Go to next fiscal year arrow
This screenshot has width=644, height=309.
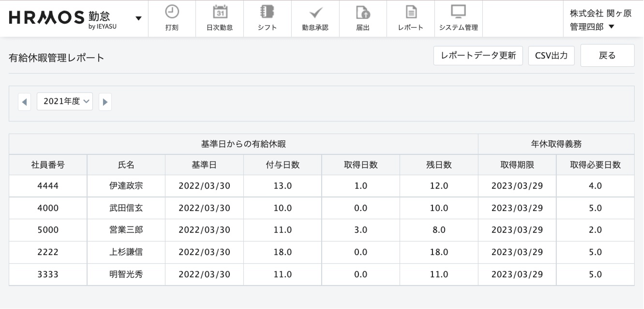(x=105, y=102)
